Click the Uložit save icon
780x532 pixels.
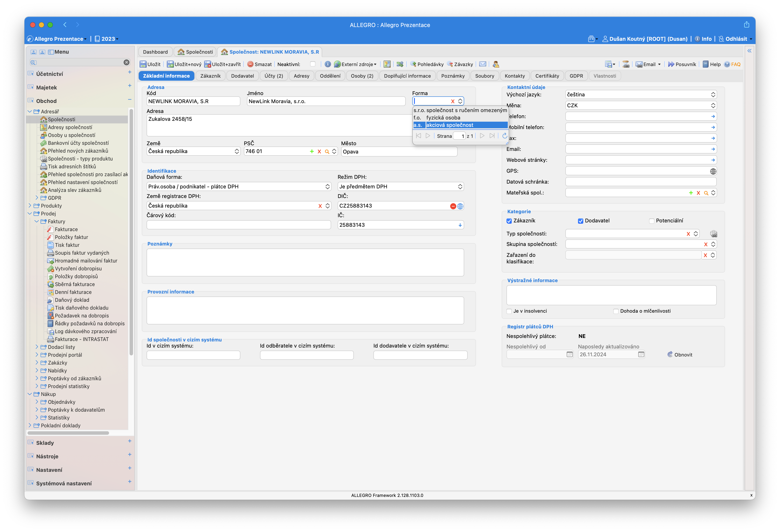[143, 64]
